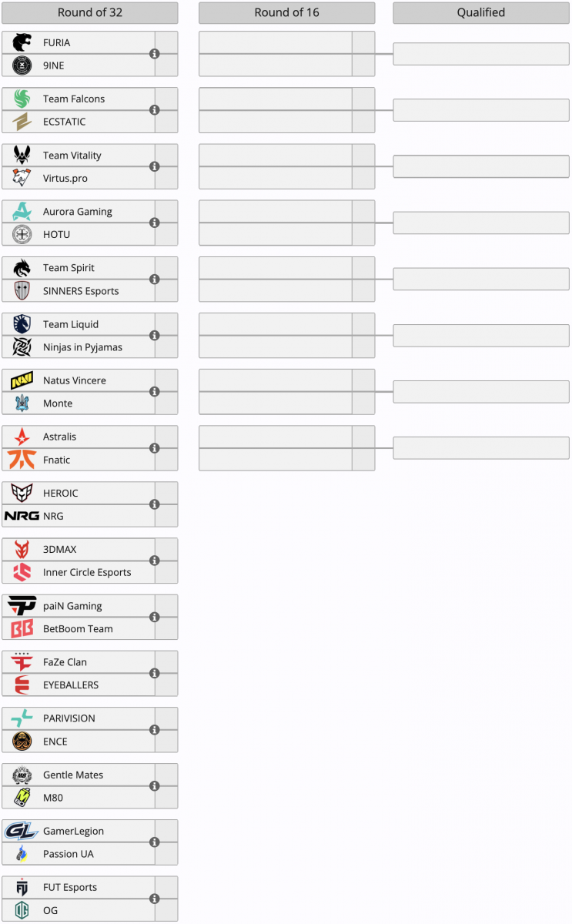This screenshot has width=572, height=924.
Task: Click the Team Falcons logo icon
Action: point(22,99)
